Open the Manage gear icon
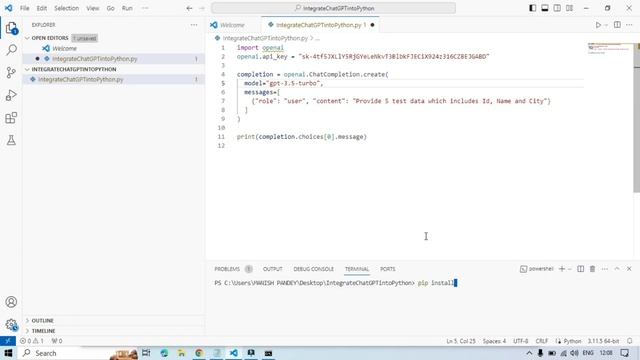Image resolution: width=640 pixels, height=360 pixels. point(11,325)
